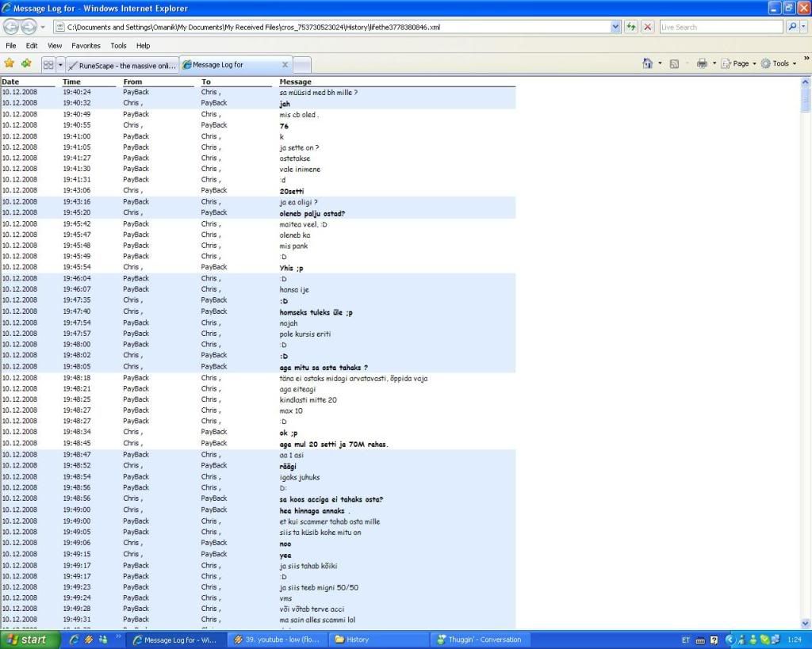This screenshot has width=812, height=649.
Task: Click the browser Back arrow button
Action: click(10, 27)
